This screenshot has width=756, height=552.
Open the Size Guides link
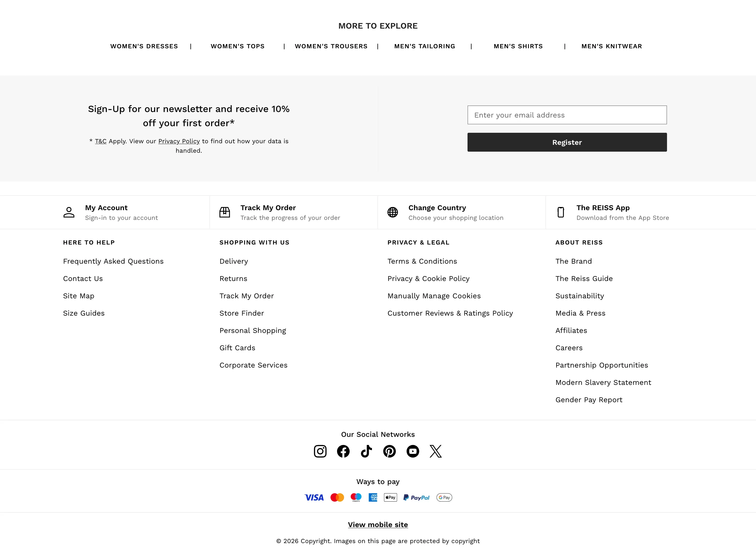click(84, 314)
